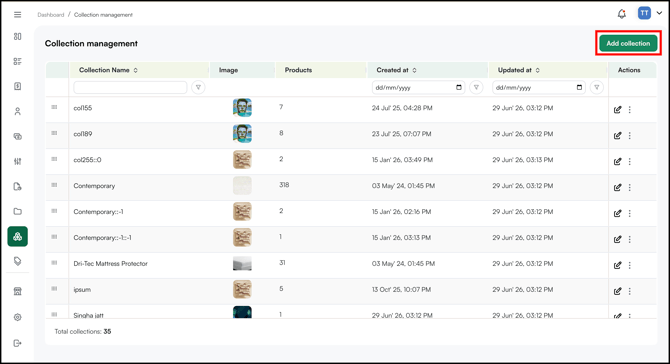Open the TT user avatar
Screen dimensions: 670x364
tap(644, 13)
